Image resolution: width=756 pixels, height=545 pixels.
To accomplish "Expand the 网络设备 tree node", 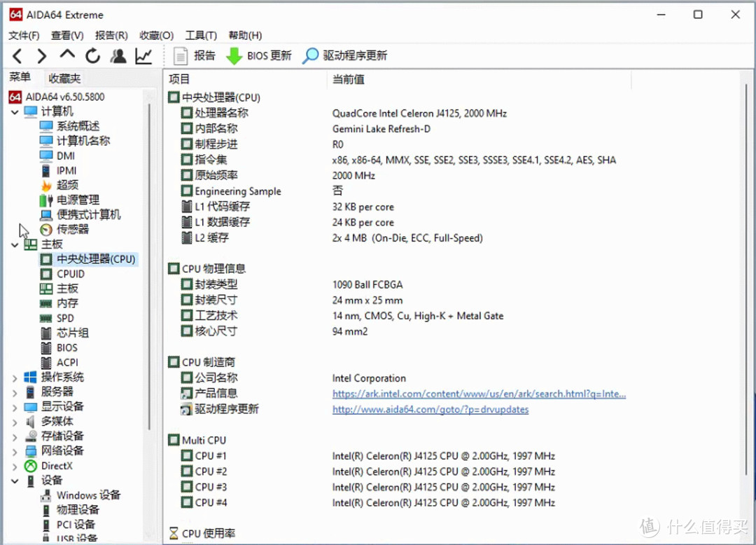I will pyautogui.click(x=15, y=451).
